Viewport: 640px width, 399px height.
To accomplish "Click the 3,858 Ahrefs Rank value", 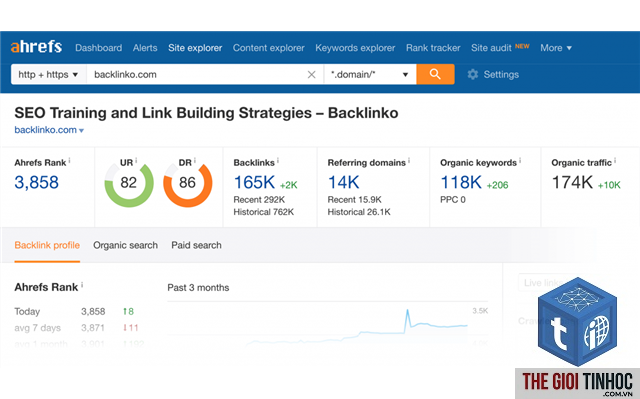I will (36, 182).
